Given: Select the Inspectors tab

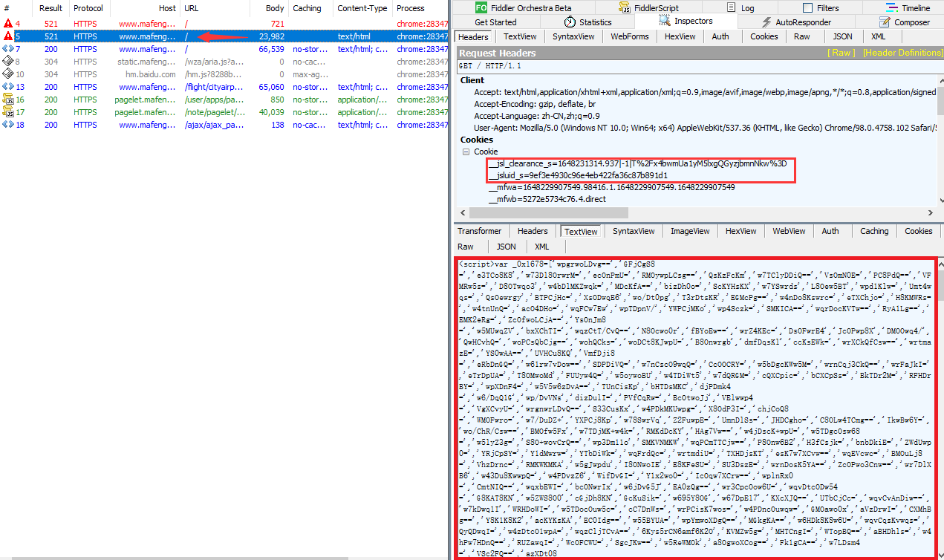Looking at the screenshot, I should click(x=693, y=22).
